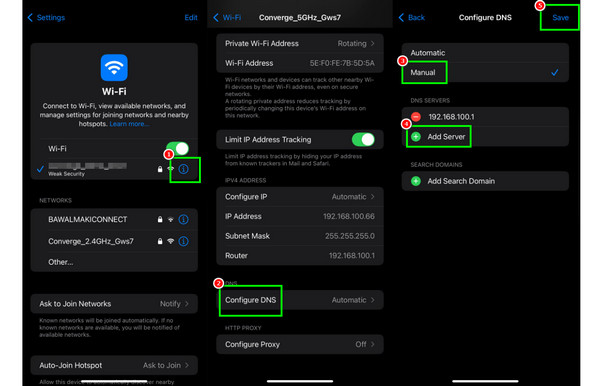Image resolution: width=600 pixels, height=386 pixels.
Task: Open Ask to Join Networks Notify setting
Action: (x=114, y=304)
